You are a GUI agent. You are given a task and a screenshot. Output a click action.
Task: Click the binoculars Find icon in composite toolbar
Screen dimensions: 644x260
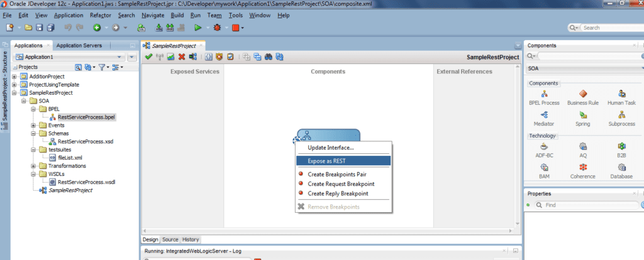(269, 57)
